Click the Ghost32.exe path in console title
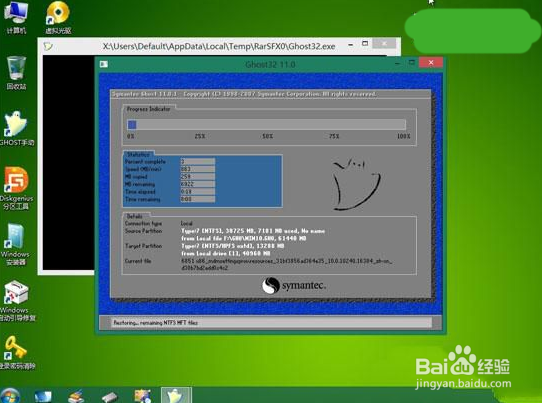This screenshot has height=403, width=542. 218,46
